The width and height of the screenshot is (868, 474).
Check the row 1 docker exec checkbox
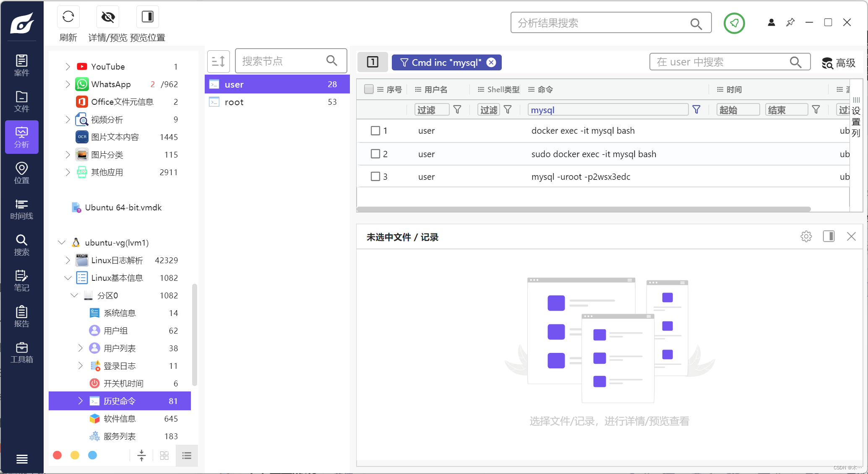coord(375,131)
